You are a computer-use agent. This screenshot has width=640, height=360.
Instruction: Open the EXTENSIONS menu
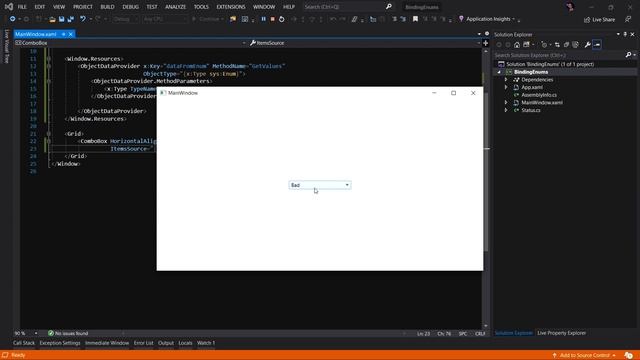(x=231, y=7)
